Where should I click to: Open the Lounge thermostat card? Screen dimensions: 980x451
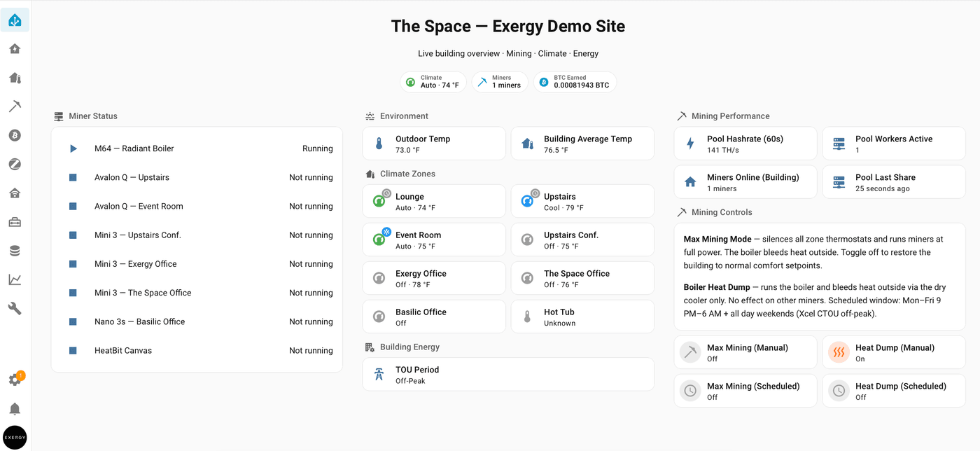tap(434, 202)
